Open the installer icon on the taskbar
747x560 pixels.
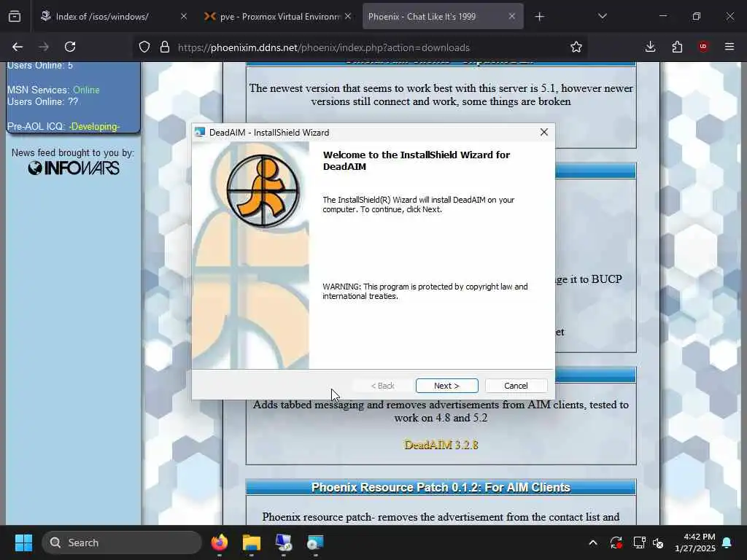point(315,542)
